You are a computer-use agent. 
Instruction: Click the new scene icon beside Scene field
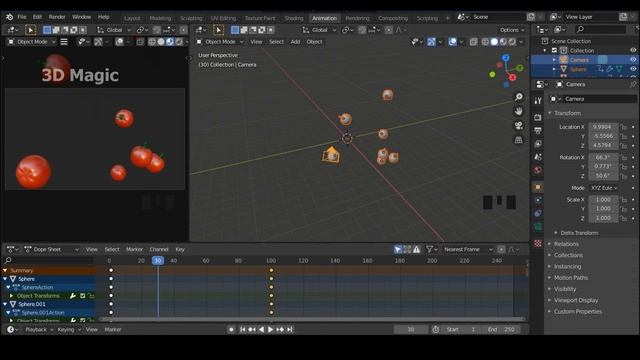[x=531, y=17]
